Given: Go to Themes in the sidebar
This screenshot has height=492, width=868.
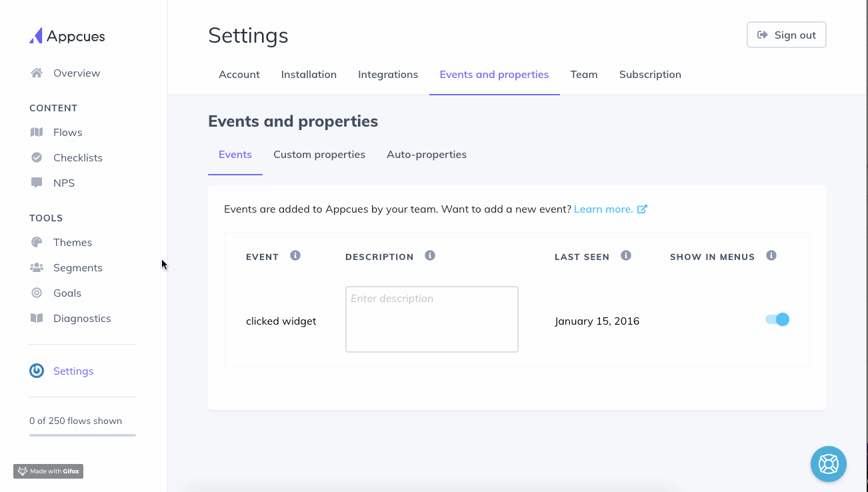Looking at the screenshot, I should (x=73, y=242).
